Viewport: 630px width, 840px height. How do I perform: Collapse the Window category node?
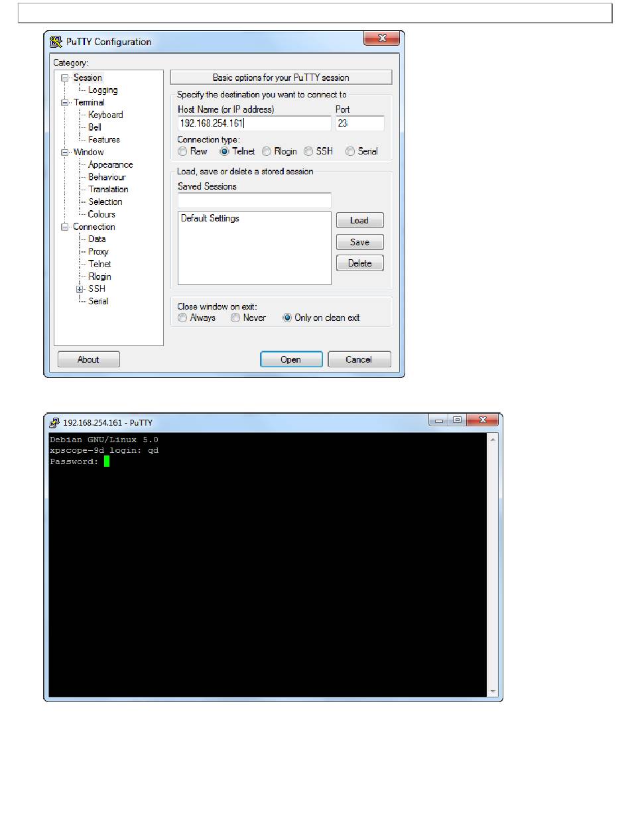click(65, 152)
